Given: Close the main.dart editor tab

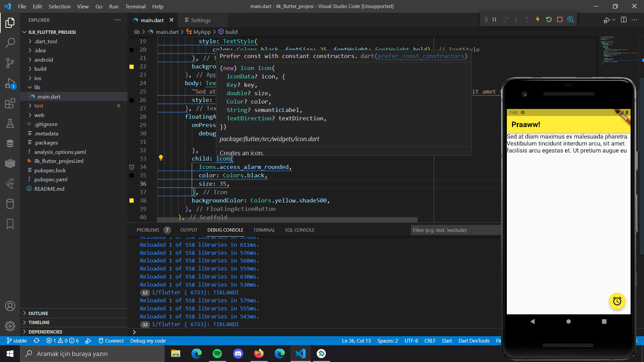Looking at the screenshot, I should [x=171, y=20].
